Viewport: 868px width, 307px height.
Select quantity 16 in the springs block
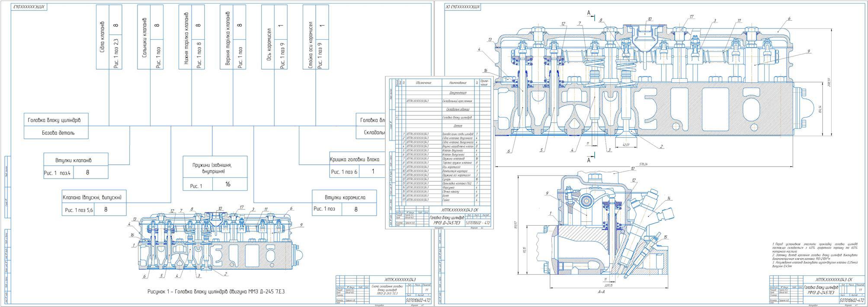[x=227, y=185]
